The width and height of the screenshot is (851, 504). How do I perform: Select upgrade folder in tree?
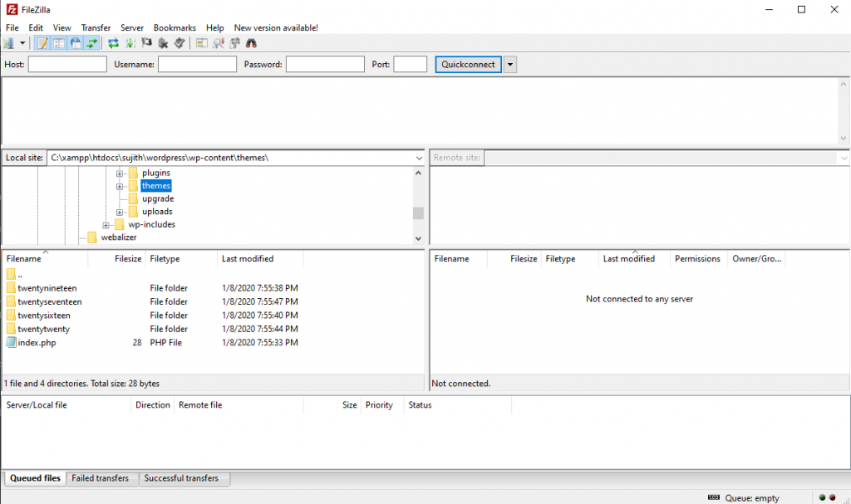click(x=158, y=198)
